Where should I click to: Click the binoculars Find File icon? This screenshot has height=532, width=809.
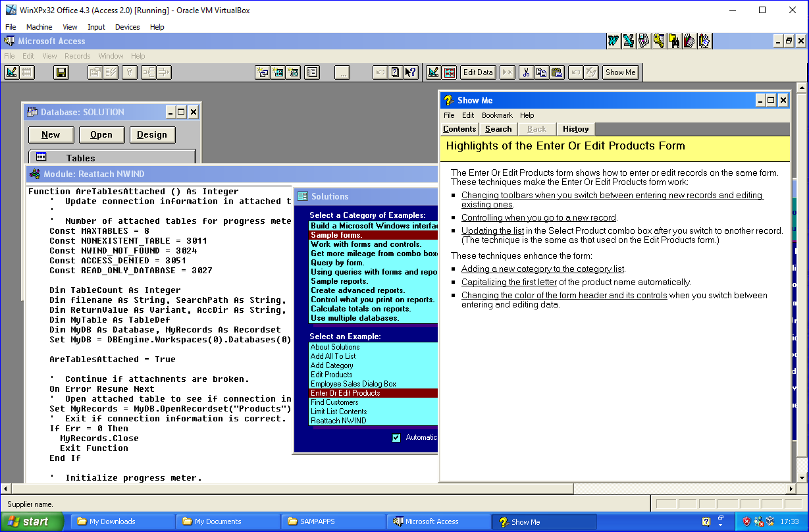[x=674, y=41]
